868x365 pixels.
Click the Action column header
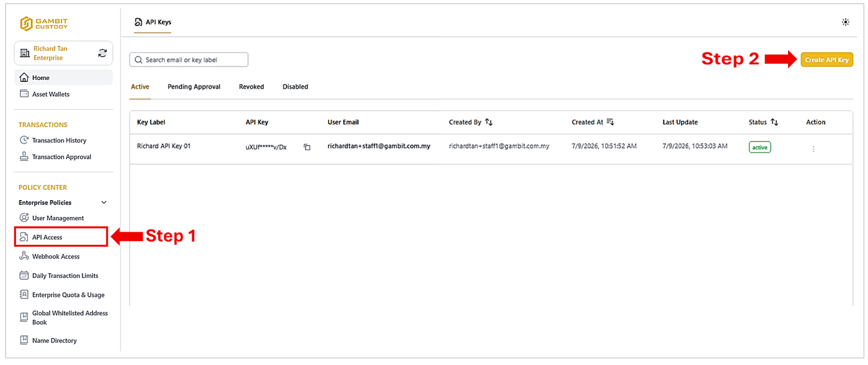click(816, 122)
